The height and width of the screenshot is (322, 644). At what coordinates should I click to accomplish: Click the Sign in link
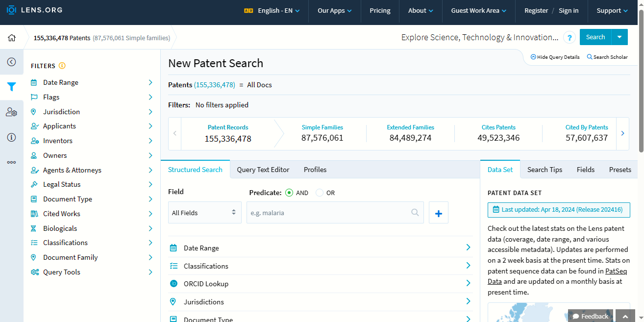(x=569, y=11)
